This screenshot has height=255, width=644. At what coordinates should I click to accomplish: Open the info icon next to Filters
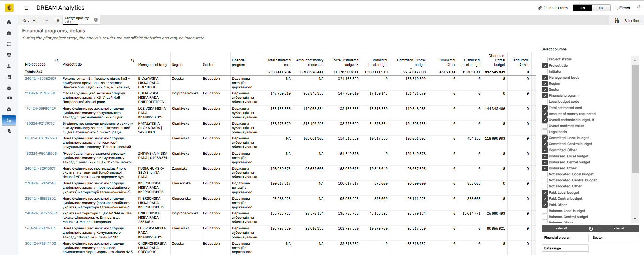639,8
